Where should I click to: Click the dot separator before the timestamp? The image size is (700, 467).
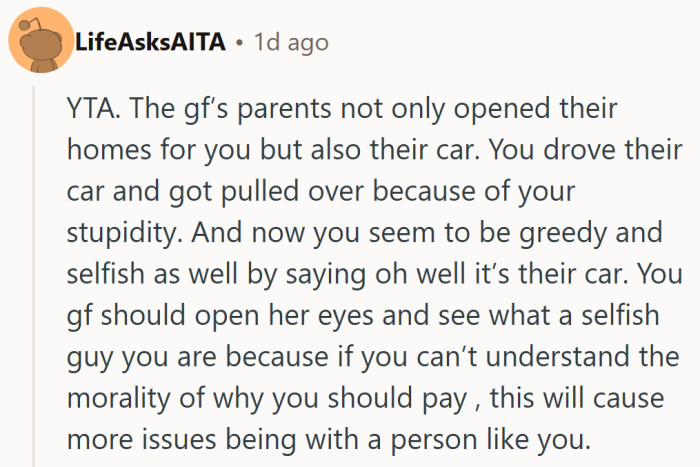pyautogui.click(x=240, y=44)
